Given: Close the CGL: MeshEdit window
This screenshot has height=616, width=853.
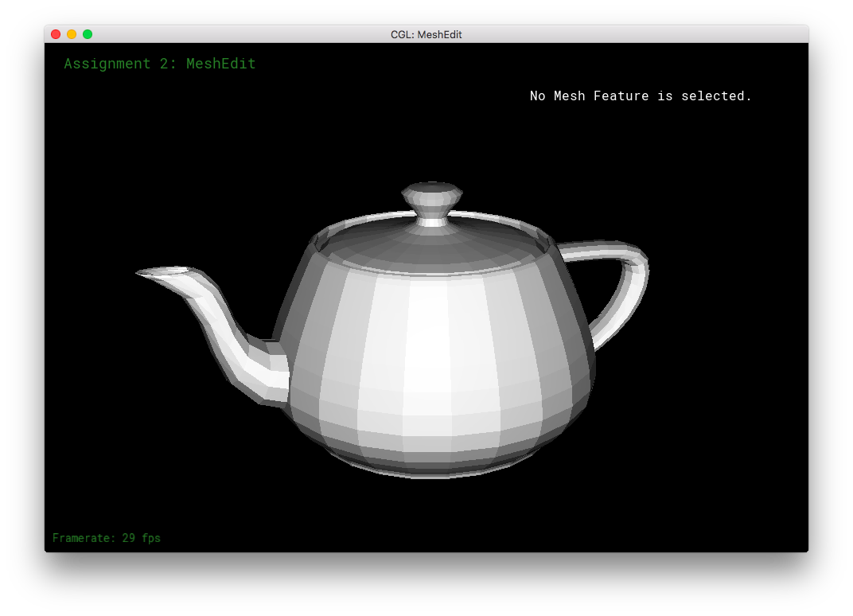Looking at the screenshot, I should coord(56,34).
